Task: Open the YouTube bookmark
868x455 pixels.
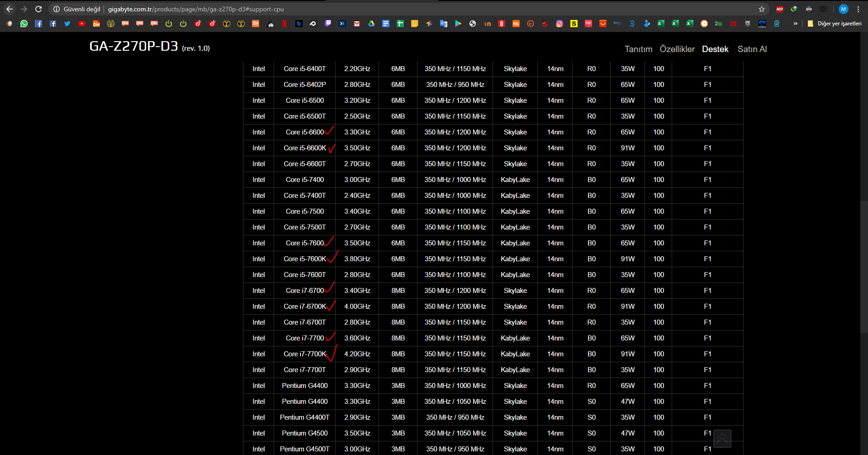Action: (82, 24)
